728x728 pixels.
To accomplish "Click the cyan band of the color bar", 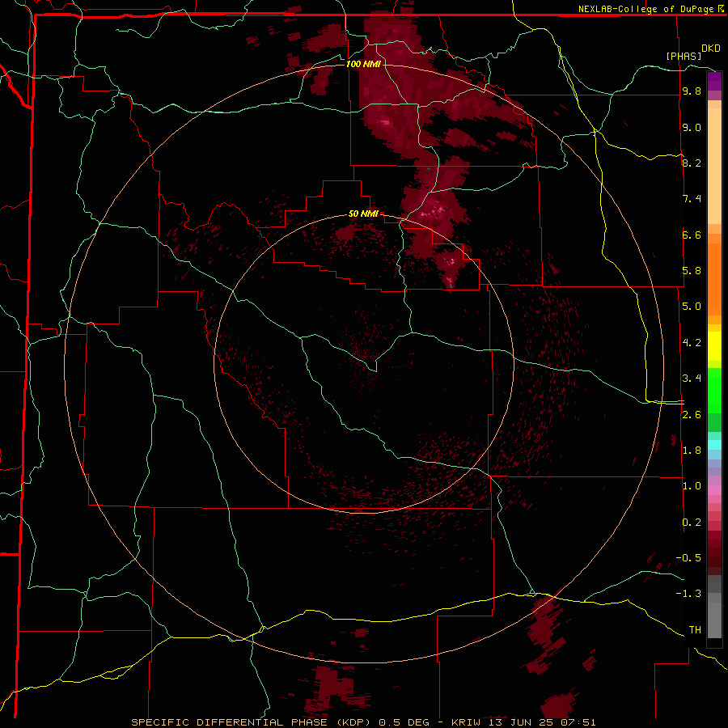I will pos(714,445).
